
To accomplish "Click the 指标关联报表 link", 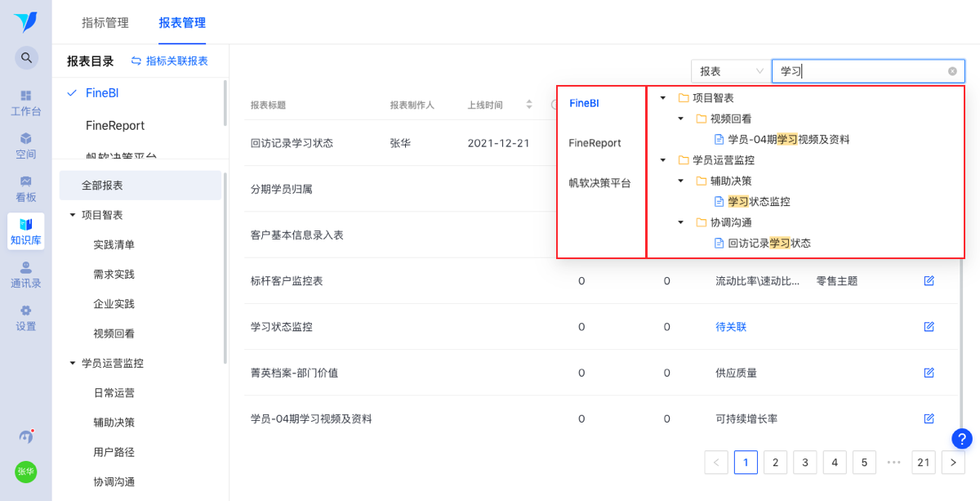I will point(170,61).
